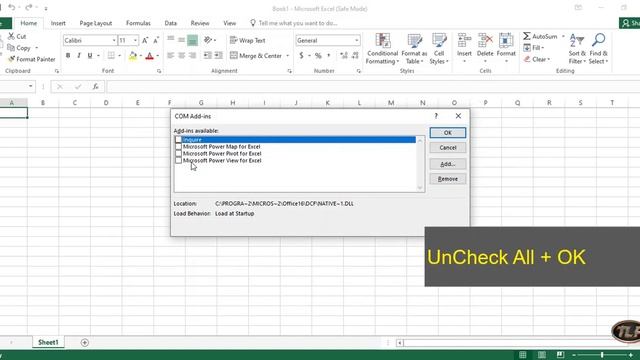Viewport: 640px width, 360px height.
Task: Toggle the Inquire add-in checkbox
Action: pos(178,140)
